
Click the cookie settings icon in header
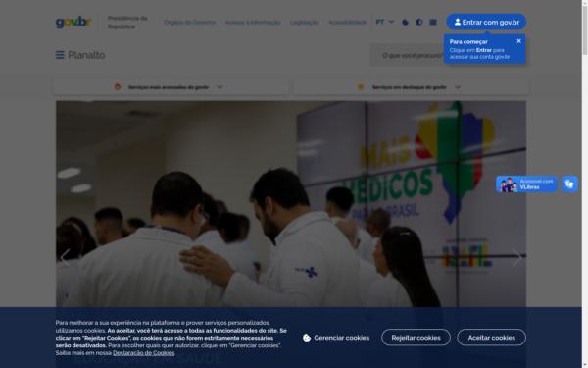point(405,23)
